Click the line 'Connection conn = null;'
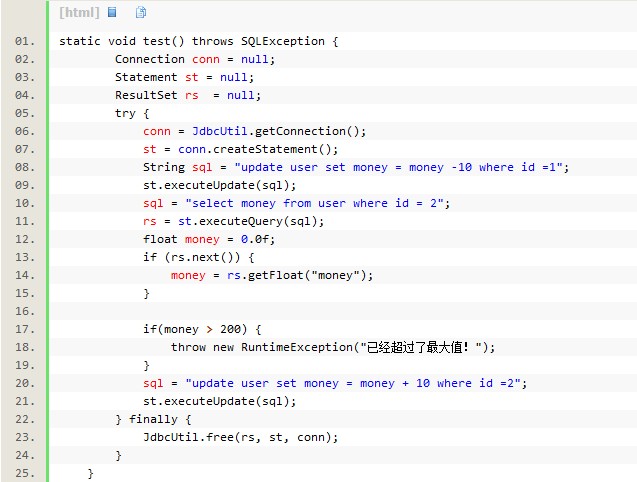The height and width of the screenshot is (482, 637). point(195,59)
